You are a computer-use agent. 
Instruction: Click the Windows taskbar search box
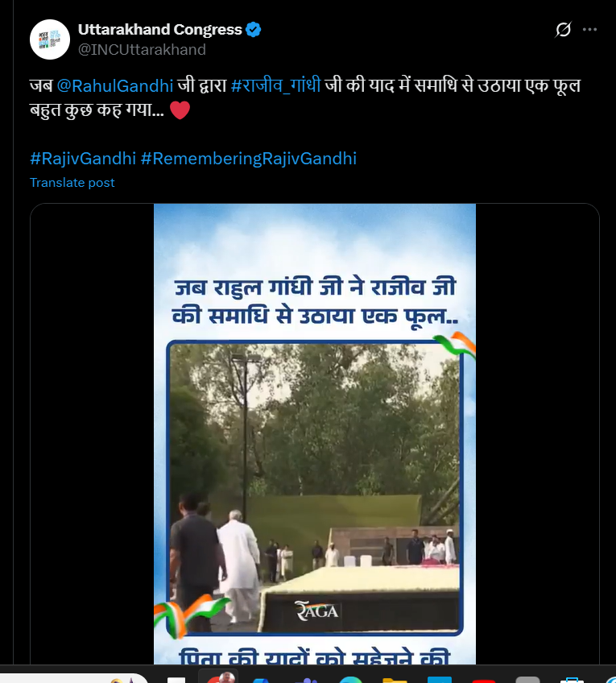point(74,678)
